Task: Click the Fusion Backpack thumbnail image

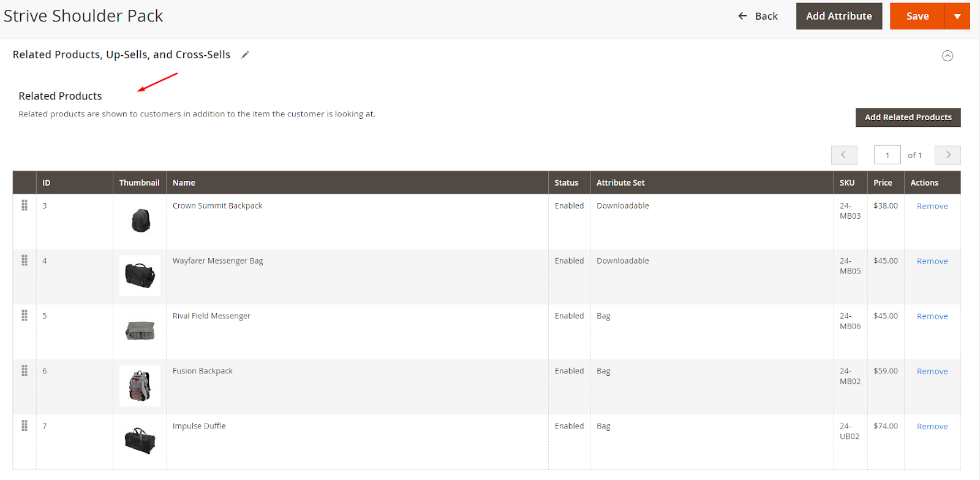Action: tap(140, 386)
